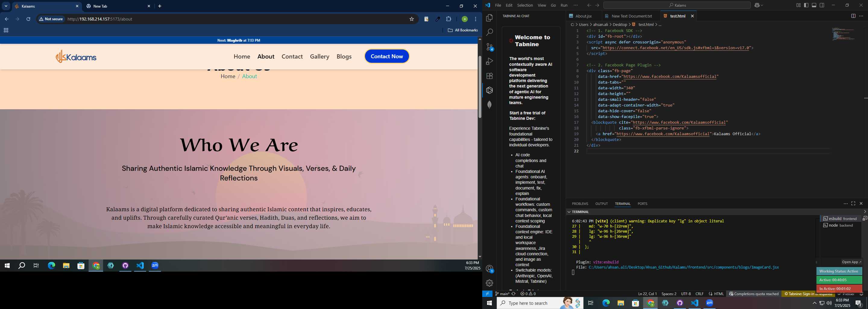868x309 pixels.
Task: Open Chrome three-dot menu
Action: pyautogui.click(x=476, y=19)
